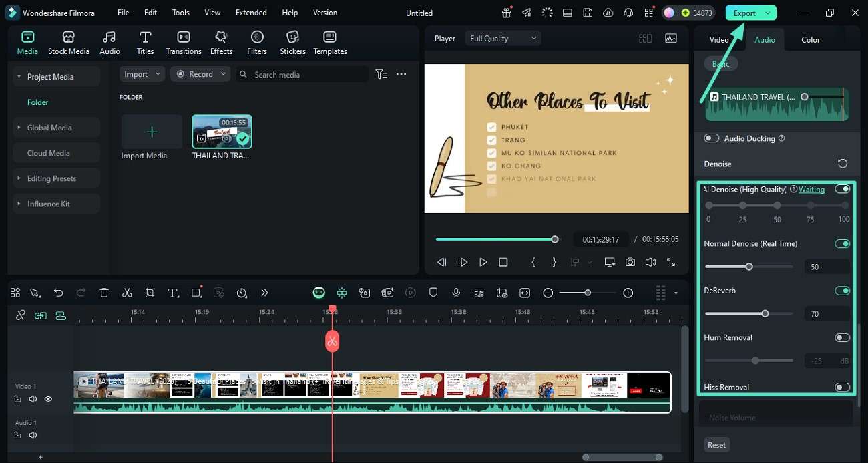Expand Editing Presets in the sidebar
Viewport: 868px width, 463px height.
[19, 178]
